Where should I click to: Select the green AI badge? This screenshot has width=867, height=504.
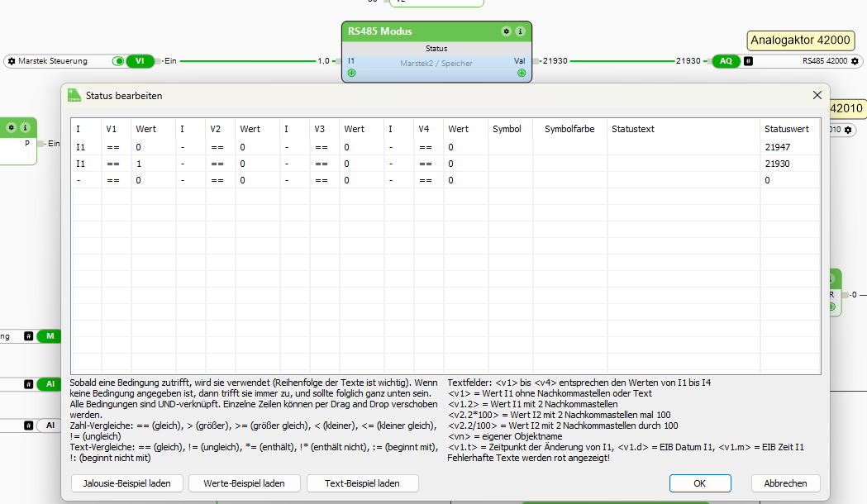coord(50,384)
